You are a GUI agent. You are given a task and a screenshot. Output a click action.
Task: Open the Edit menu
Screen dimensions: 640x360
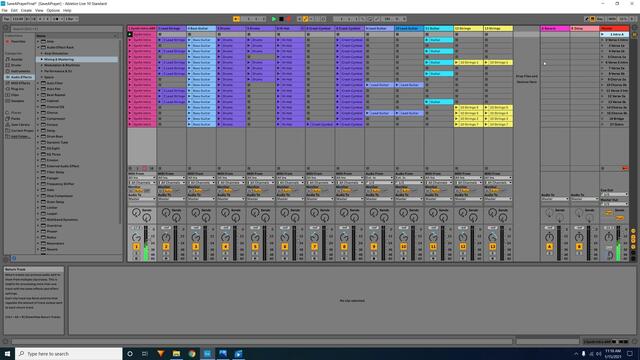14,10
